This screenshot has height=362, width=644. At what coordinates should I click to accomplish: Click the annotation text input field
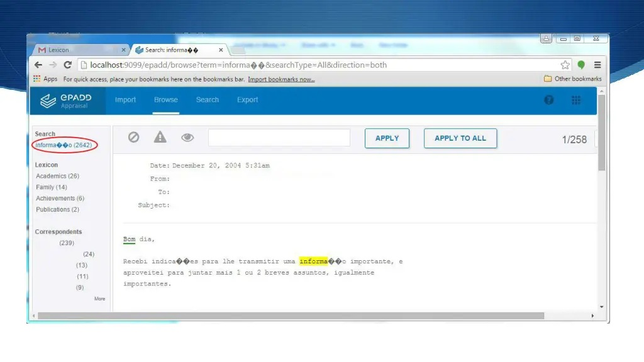coord(279,138)
